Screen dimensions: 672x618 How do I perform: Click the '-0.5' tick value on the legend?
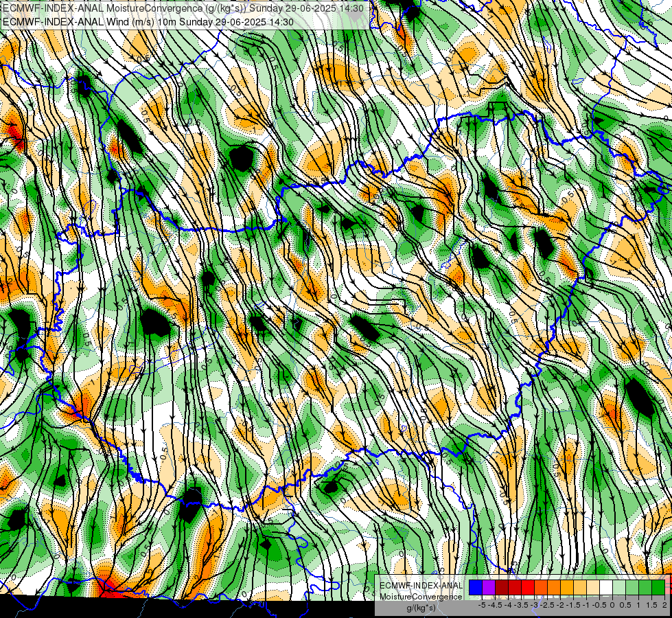click(x=599, y=605)
